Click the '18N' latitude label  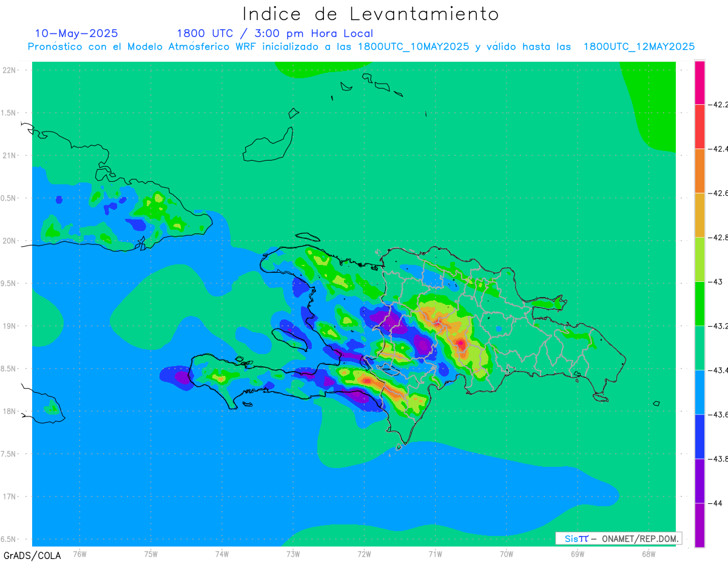tap(10, 411)
